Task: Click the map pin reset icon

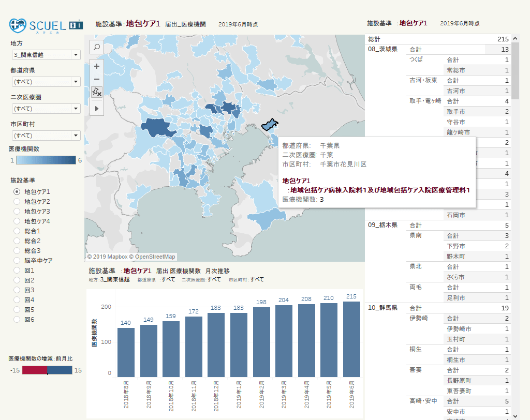Action: pyautogui.click(x=96, y=92)
